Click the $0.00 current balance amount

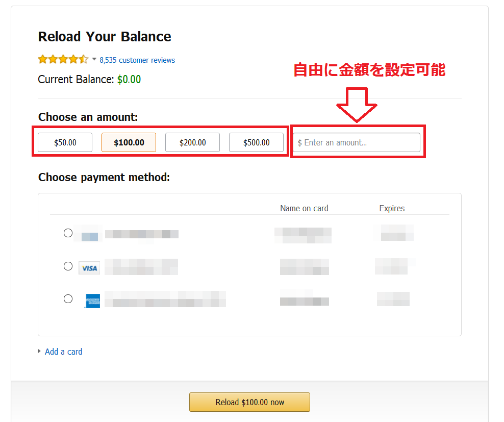129,80
